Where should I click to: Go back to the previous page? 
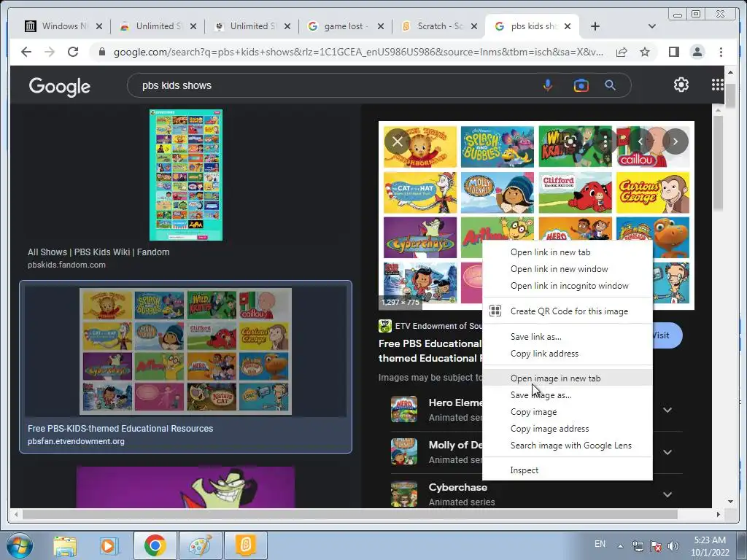coord(26,52)
